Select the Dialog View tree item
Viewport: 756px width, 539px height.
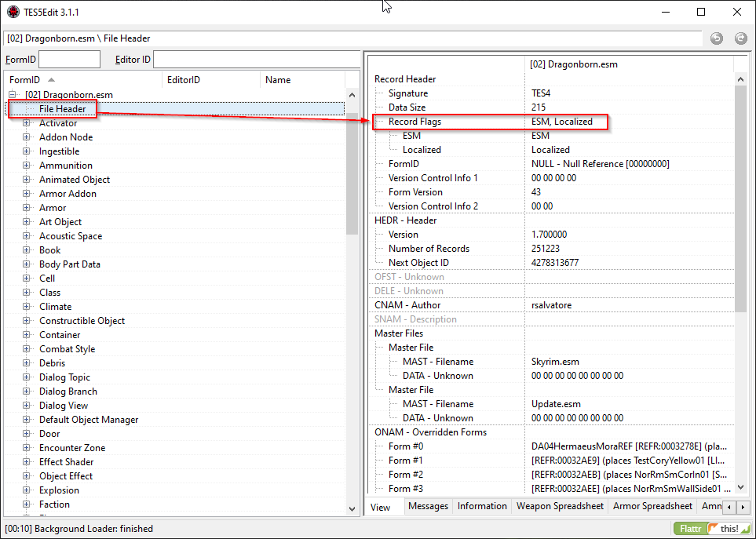tap(64, 405)
